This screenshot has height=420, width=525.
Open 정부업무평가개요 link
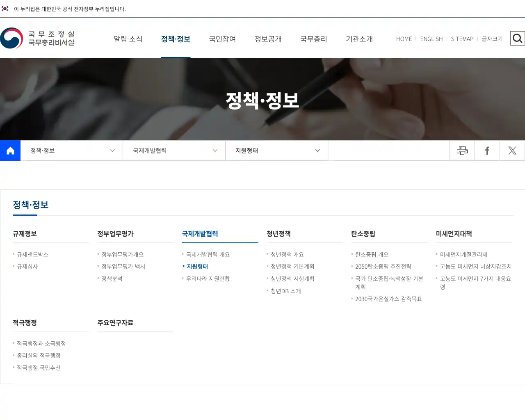click(x=122, y=254)
